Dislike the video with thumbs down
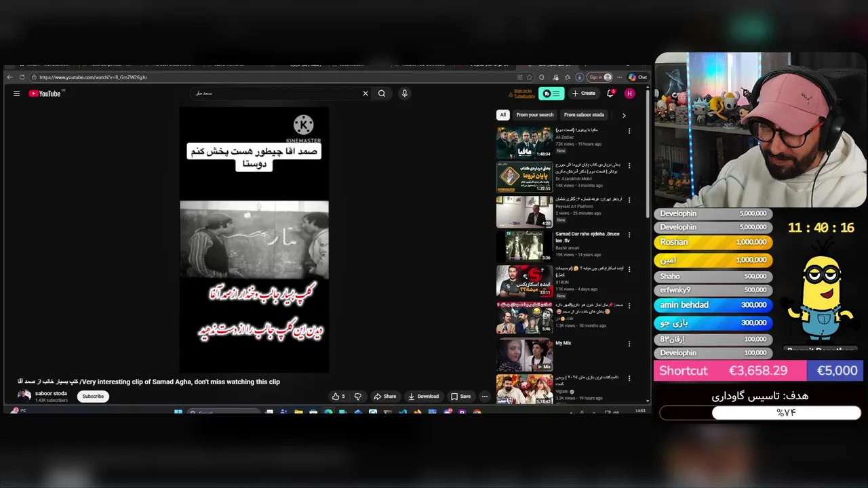The image size is (868, 488). click(358, 396)
